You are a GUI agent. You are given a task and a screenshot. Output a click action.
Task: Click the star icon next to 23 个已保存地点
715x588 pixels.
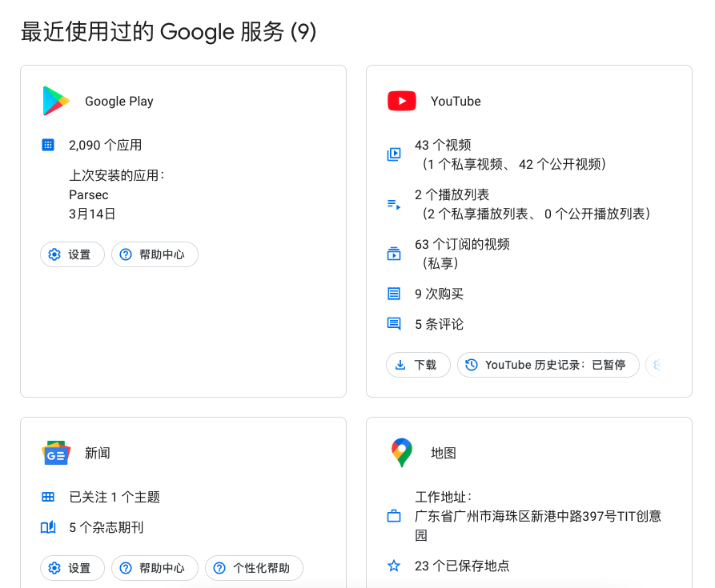tap(393, 566)
